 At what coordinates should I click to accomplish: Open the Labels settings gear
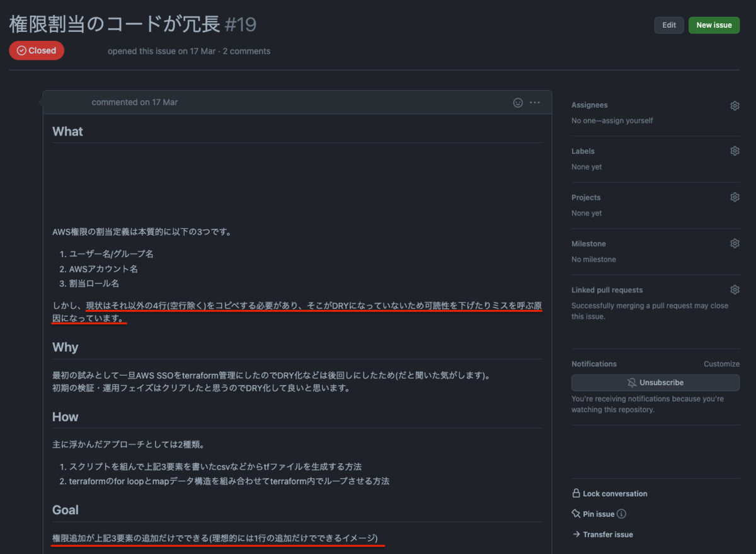735,151
